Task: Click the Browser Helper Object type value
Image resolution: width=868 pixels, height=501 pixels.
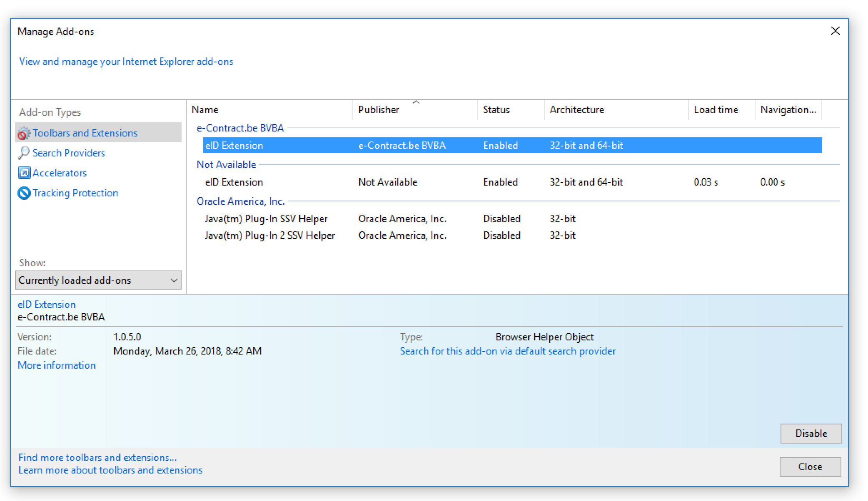Action: 545,337
